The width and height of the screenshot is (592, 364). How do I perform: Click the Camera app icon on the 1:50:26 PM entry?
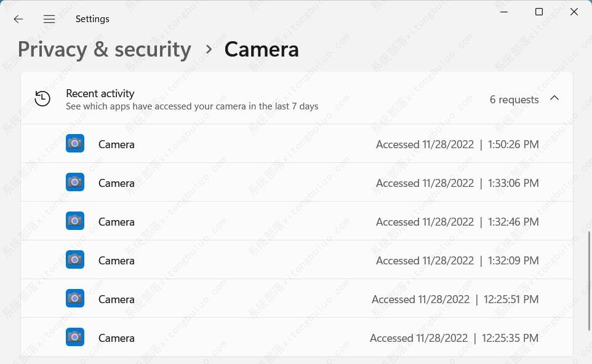[74, 143]
